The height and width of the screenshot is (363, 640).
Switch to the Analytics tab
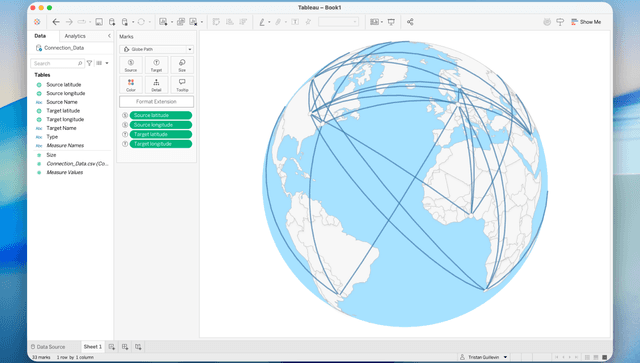tap(75, 36)
